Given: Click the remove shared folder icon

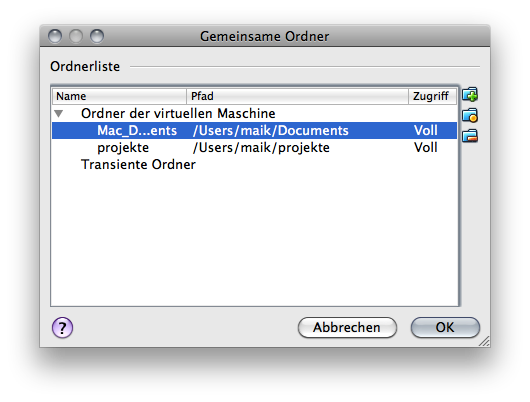Looking at the screenshot, I should point(470,136).
